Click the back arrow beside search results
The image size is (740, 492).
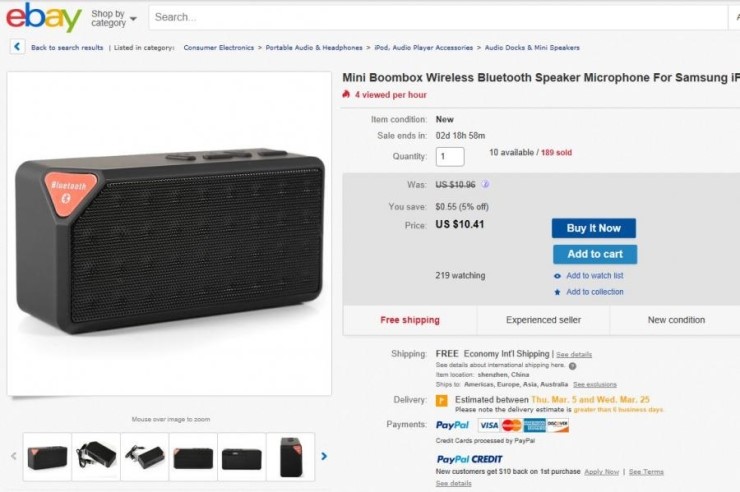18,47
